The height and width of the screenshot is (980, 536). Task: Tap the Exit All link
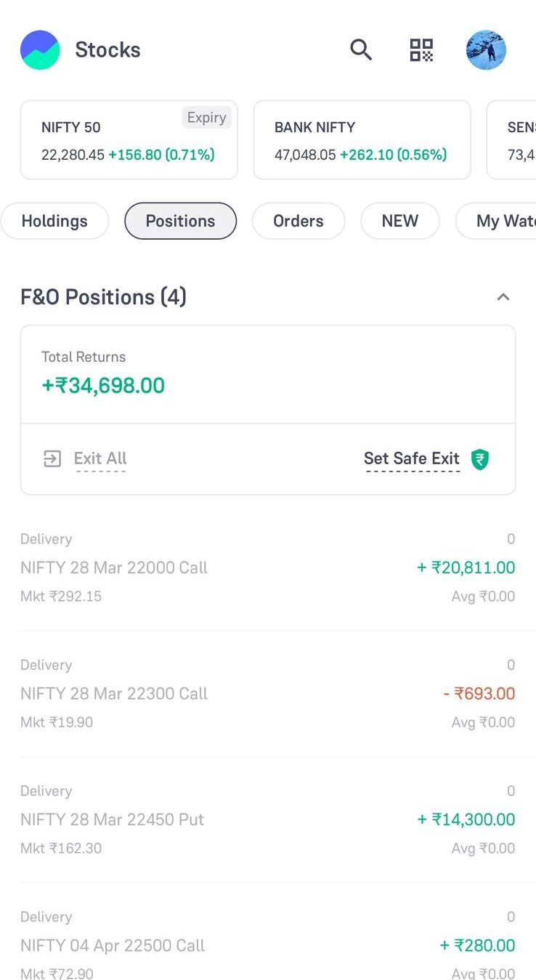coord(100,458)
